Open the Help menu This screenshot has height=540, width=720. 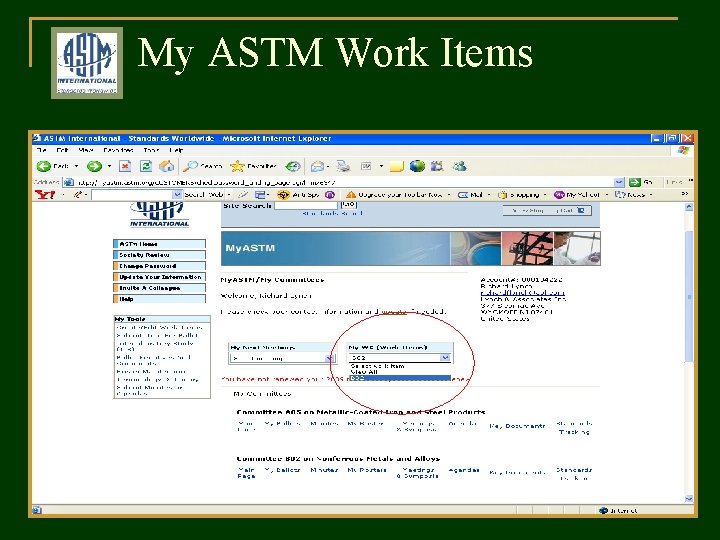click(176, 150)
